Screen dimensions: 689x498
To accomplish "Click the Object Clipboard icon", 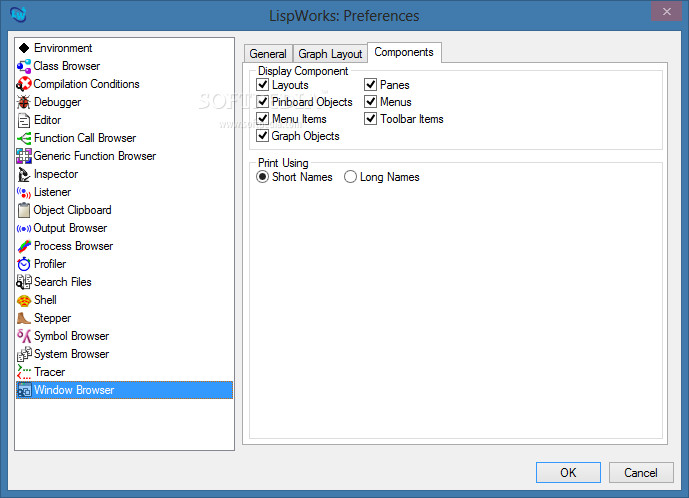I will [24, 210].
